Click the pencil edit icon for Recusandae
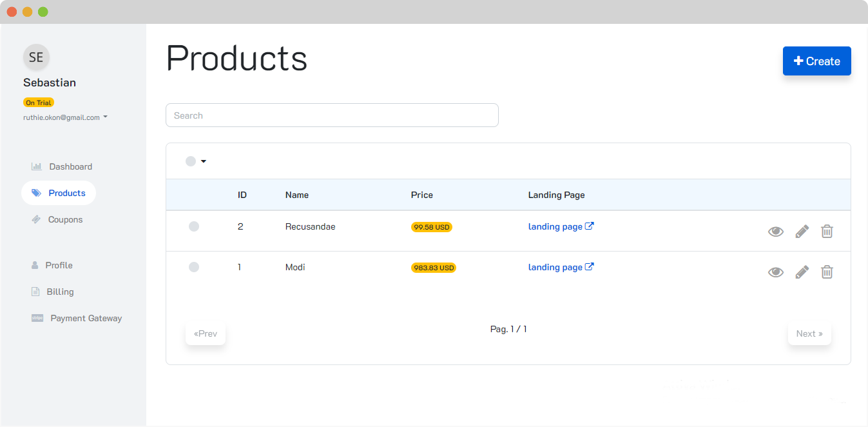Viewport: 868px width, 427px height. pos(802,232)
